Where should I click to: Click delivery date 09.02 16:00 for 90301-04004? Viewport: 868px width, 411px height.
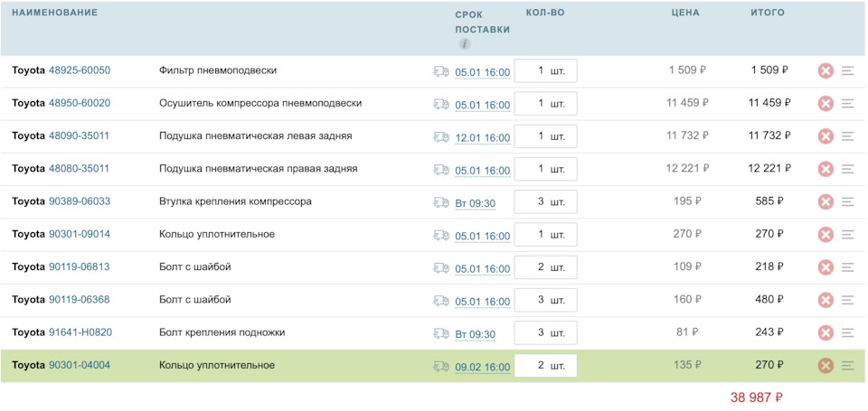[x=482, y=368]
